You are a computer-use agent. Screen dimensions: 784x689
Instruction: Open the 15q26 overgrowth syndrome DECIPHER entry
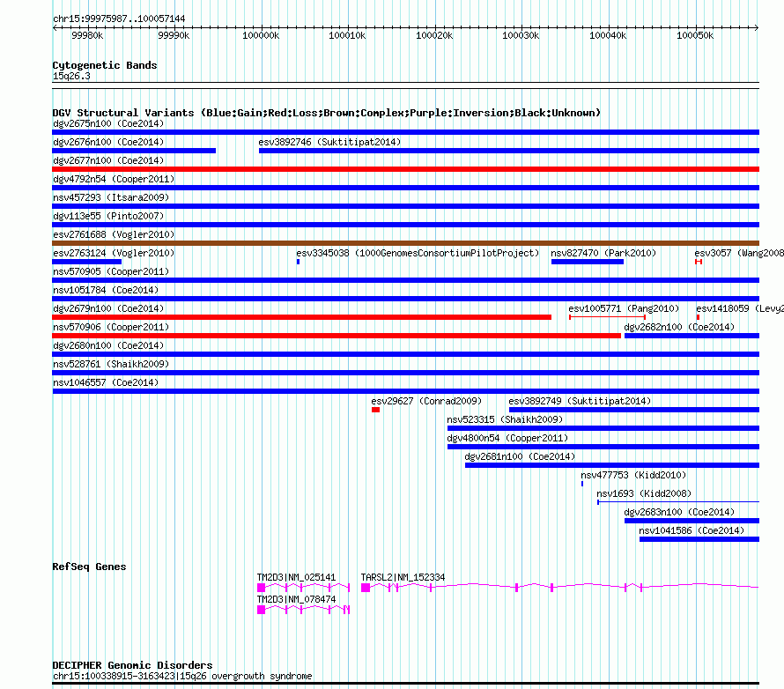182,676
